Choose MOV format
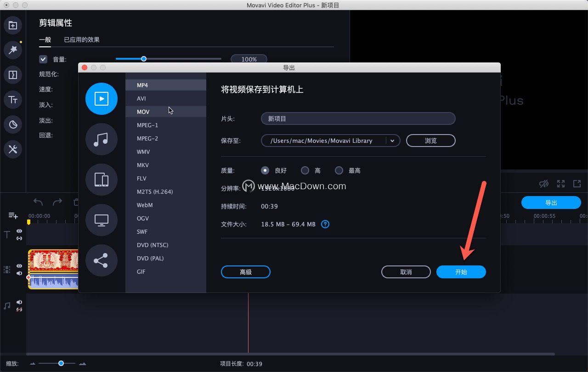Screen dimensions: 588x372 tap(166, 112)
